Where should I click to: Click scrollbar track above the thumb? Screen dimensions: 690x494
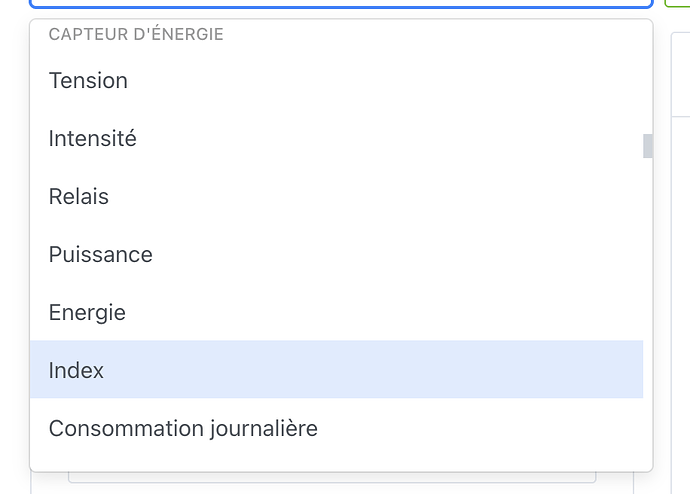coord(648,80)
